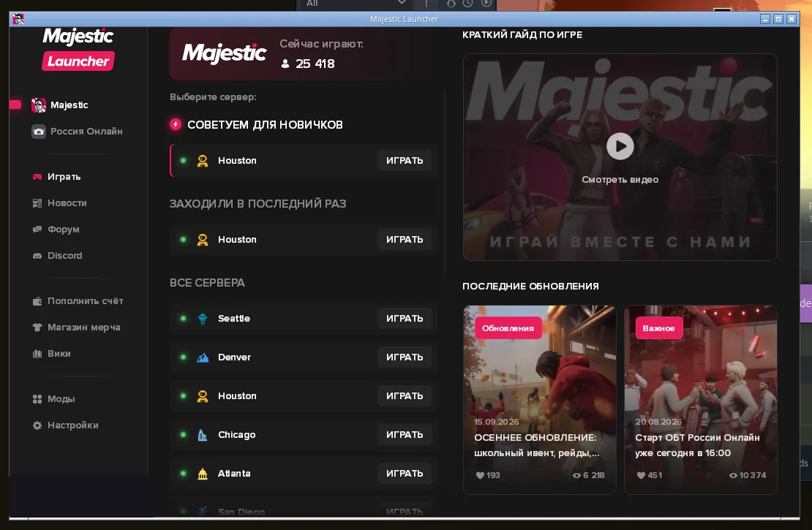
Task: Open the All dropdown in background window
Action: 356,4
